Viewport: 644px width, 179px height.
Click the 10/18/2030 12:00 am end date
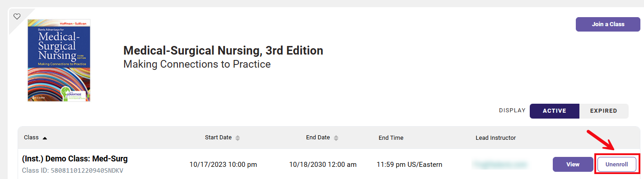323,165
